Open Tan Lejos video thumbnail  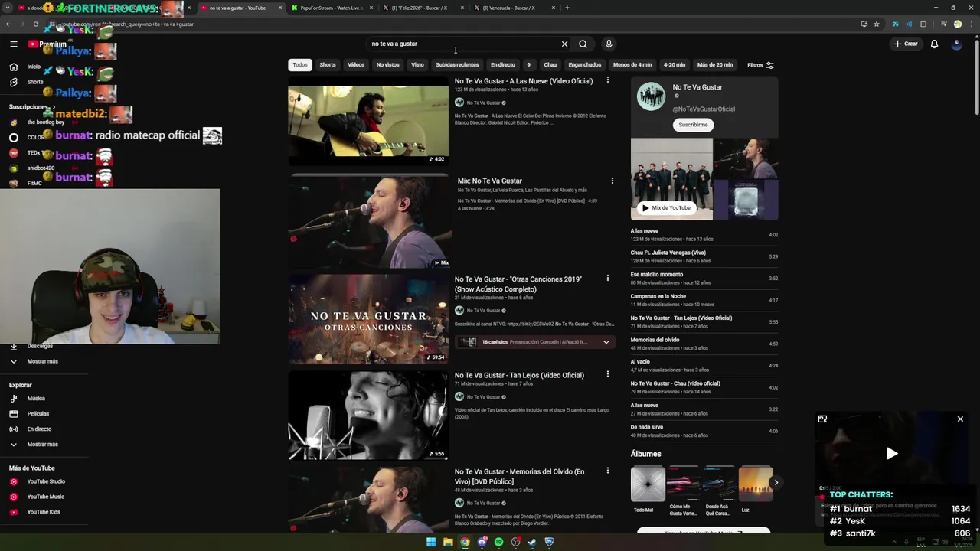(x=368, y=415)
